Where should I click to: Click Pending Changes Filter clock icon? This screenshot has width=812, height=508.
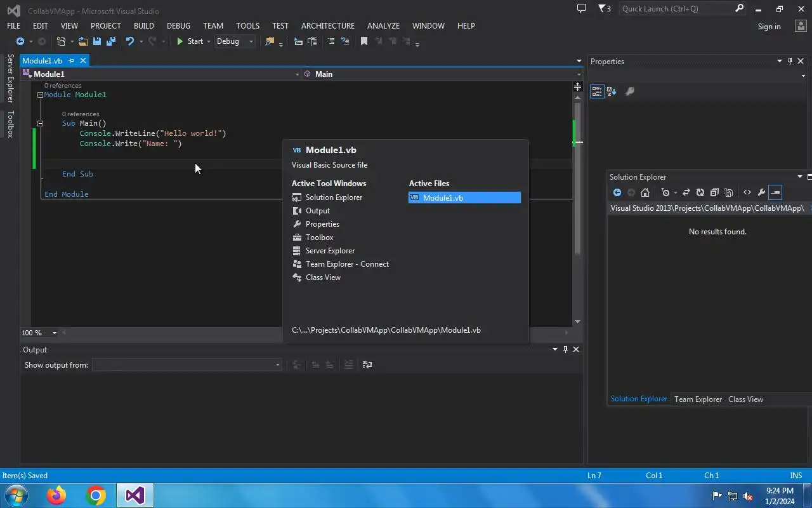click(x=665, y=192)
